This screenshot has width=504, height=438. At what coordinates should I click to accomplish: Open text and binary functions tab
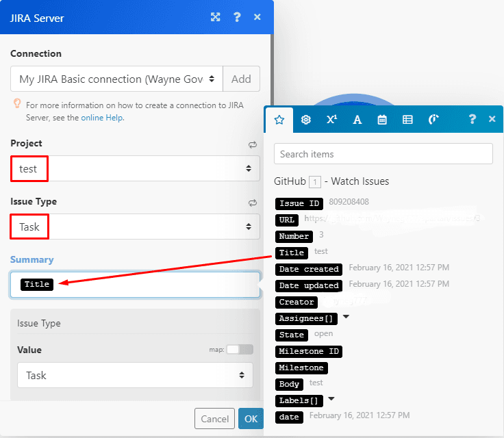[x=357, y=119]
